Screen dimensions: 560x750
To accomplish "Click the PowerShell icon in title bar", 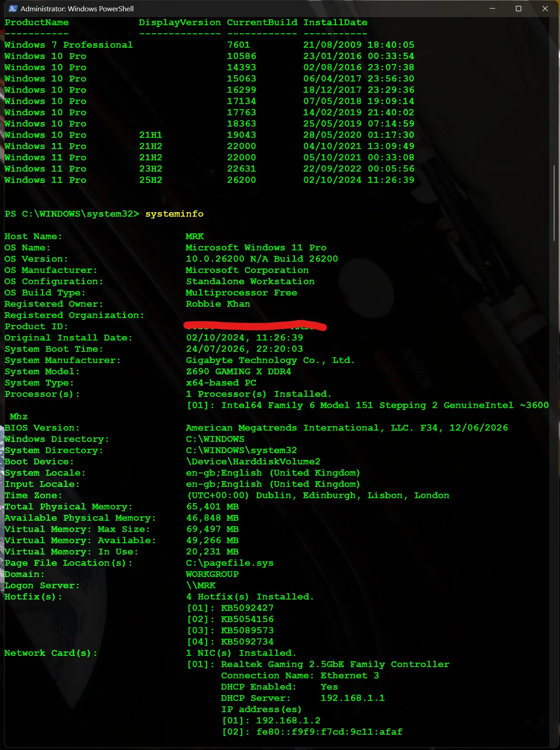I will 13,9.
